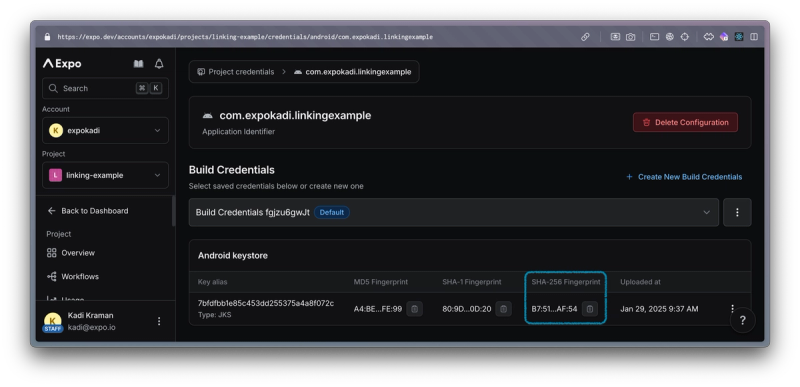This screenshot has height=387, width=800.
Task: Click Delete Configuration button
Action: tap(685, 122)
